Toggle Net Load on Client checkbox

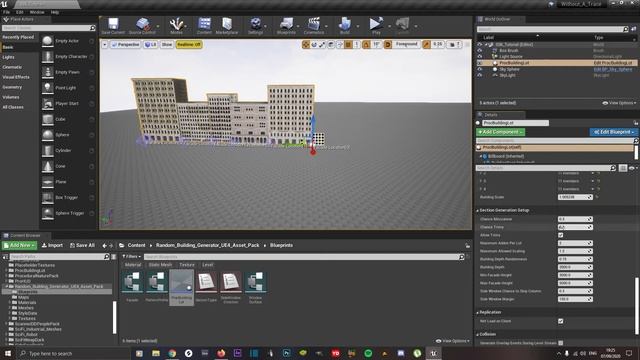[560, 321]
